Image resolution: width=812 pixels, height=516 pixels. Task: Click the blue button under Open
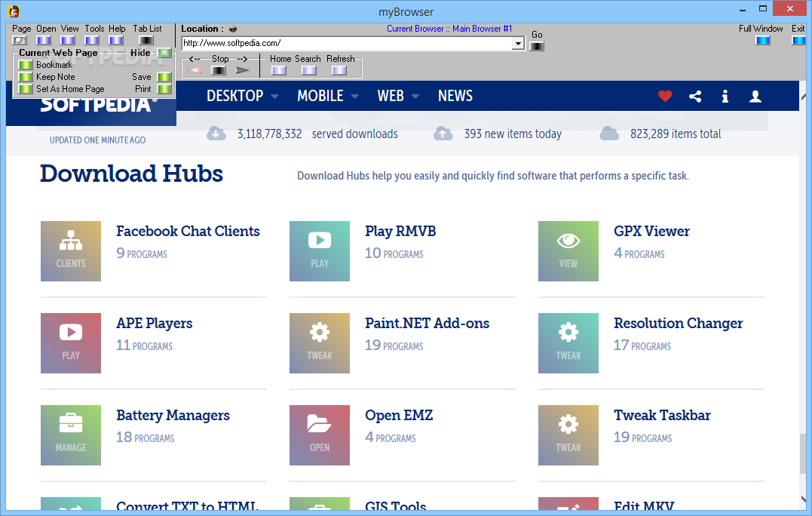tap(44, 40)
